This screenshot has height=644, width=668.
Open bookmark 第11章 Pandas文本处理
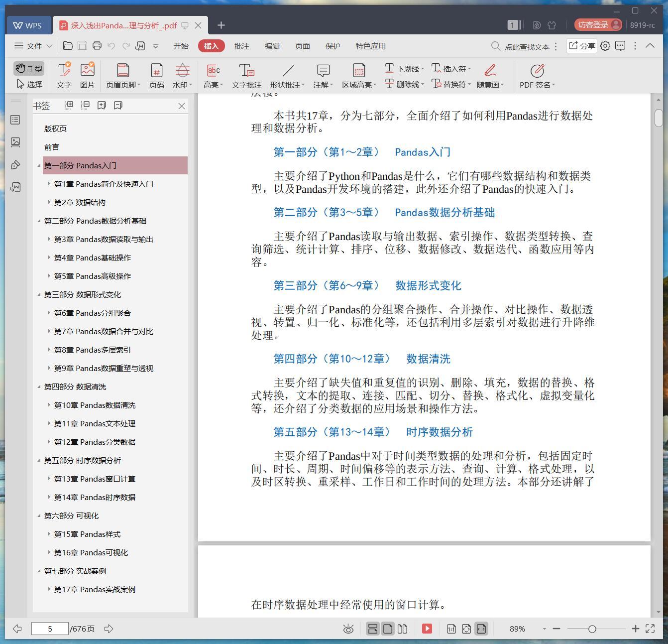(95, 423)
